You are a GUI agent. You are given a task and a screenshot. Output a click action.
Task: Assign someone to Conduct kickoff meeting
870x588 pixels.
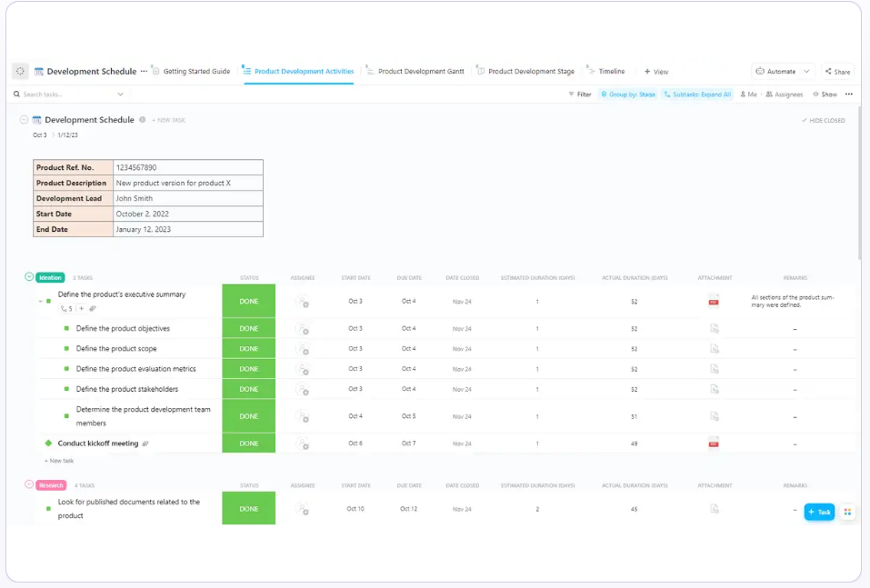(x=302, y=443)
